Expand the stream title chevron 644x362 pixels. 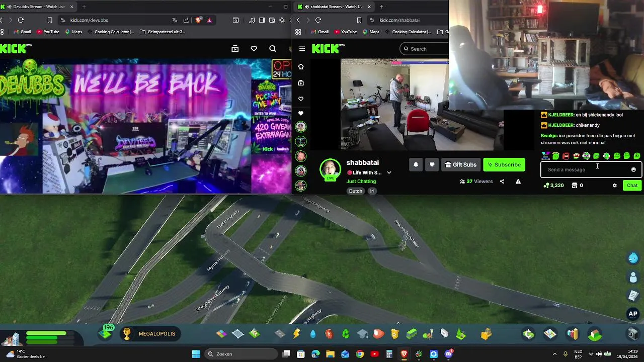(x=389, y=172)
